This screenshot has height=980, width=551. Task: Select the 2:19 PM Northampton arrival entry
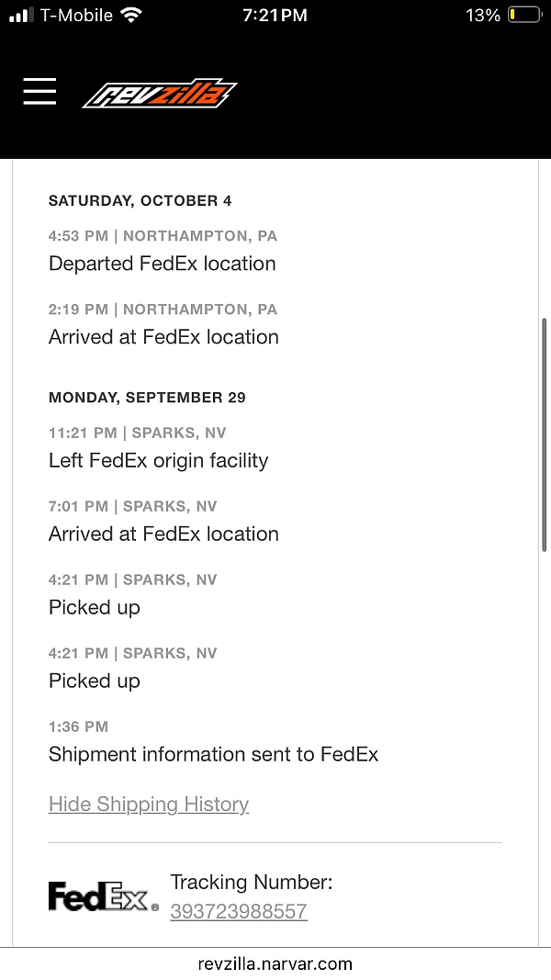tap(163, 337)
